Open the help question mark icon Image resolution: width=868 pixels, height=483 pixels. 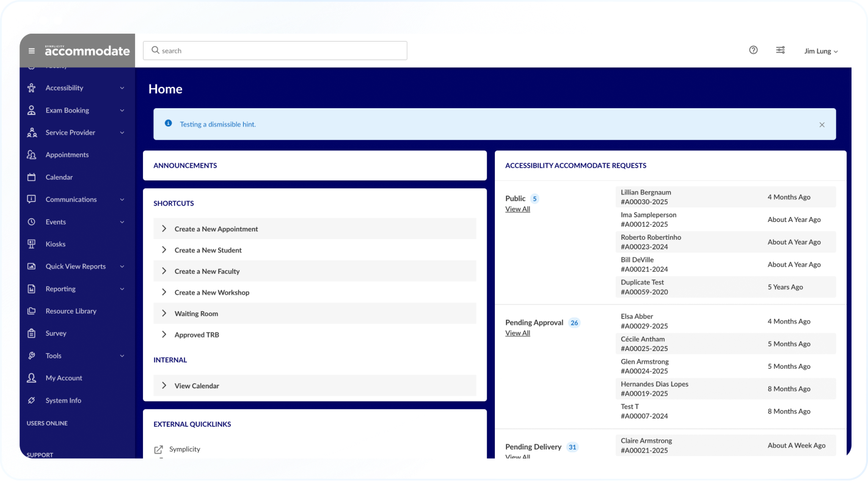point(753,50)
